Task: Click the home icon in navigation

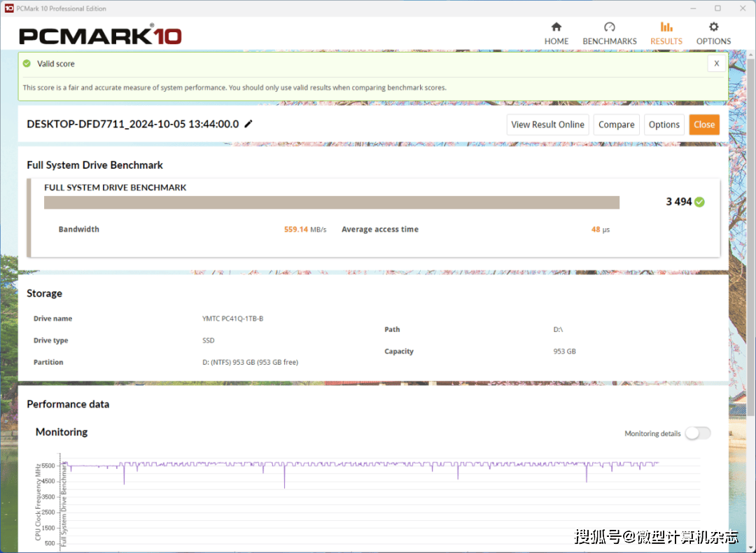Action: click(556, 27)
